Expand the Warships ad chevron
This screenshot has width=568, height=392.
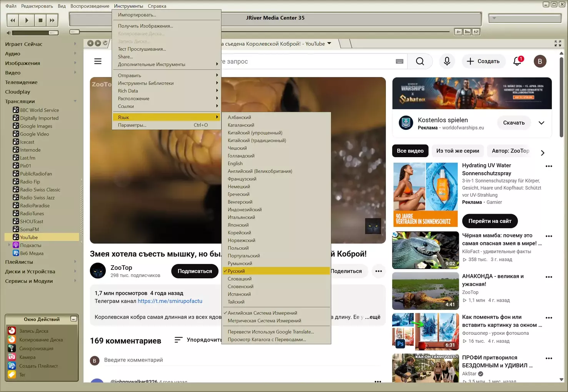[x=541, y=123]
